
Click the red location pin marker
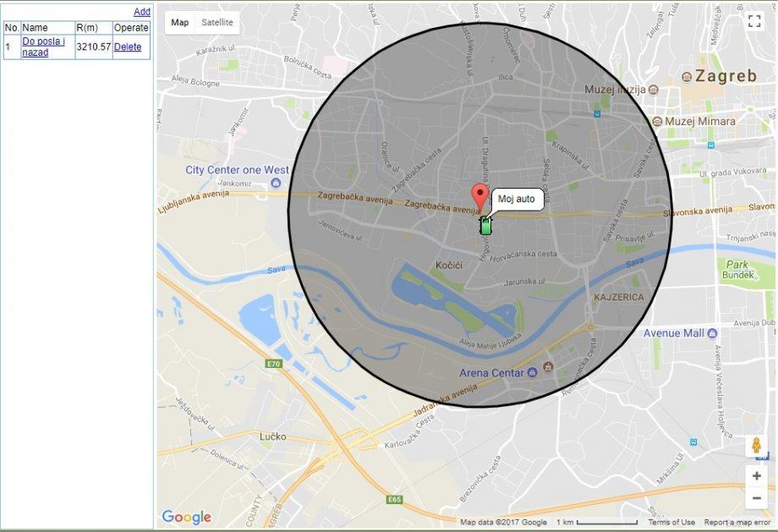[x=479, y=196]
